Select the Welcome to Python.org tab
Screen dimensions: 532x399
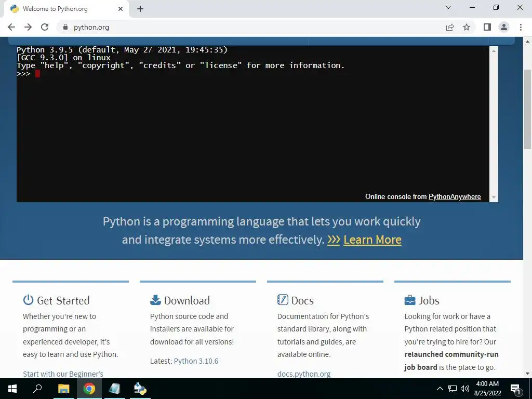coord(66,9)
